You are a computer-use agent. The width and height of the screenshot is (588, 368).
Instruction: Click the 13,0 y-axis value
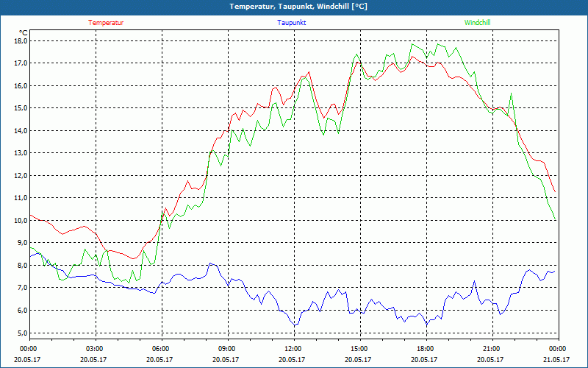point(21,153)
